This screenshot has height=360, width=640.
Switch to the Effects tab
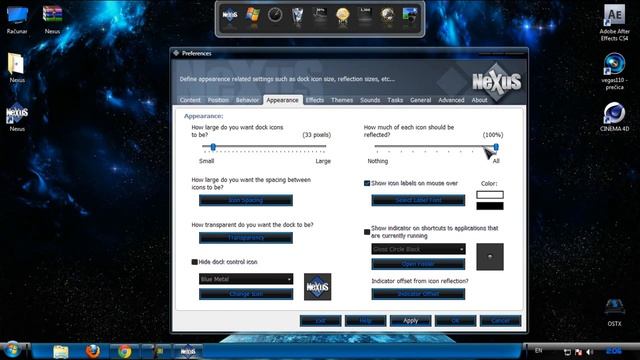point(315,100)
